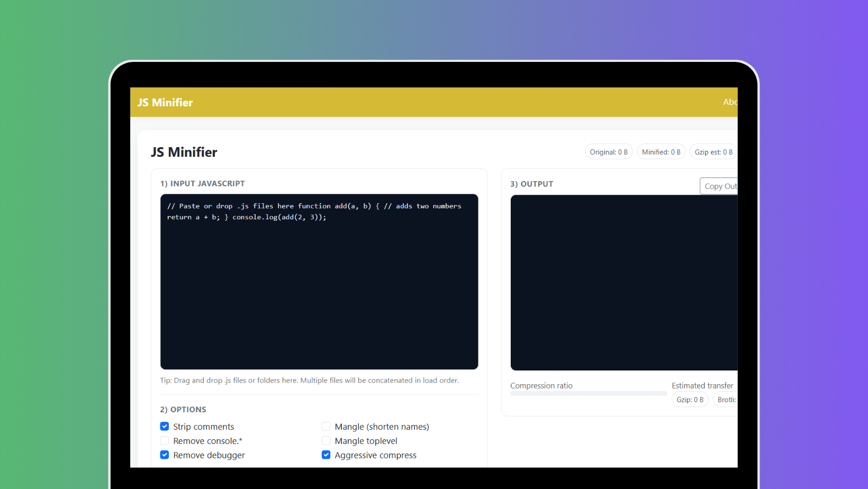The image size is (868, 489).
Task: Click the "2) OPTIONS" section heading
Action: (183, 409)
